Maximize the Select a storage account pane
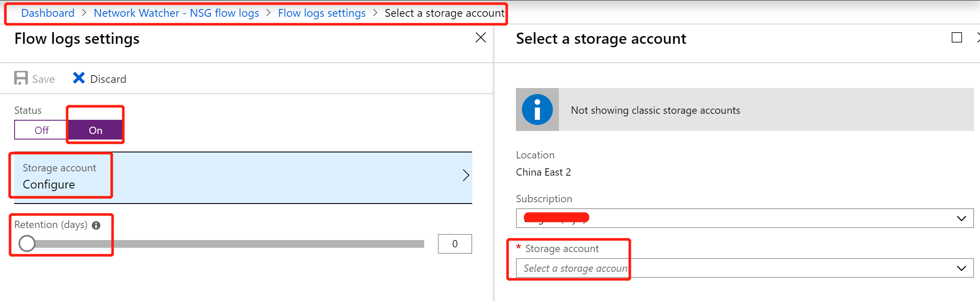This screenshot has height=301, width=980. pyautogui.click(x=956, y=38)
